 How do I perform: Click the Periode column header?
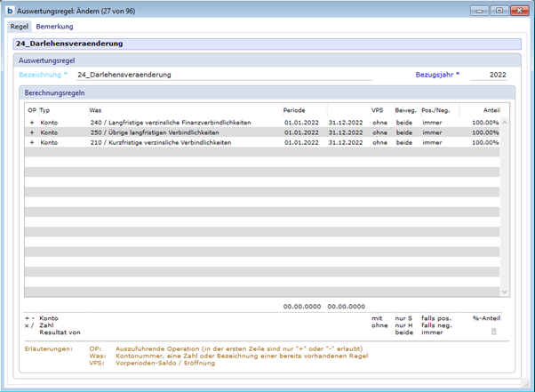coord(294,109)
